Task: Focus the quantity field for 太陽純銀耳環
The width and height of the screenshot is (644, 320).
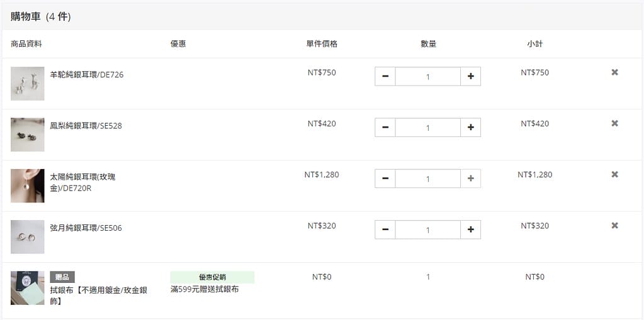Action: [x=428, y=179]
